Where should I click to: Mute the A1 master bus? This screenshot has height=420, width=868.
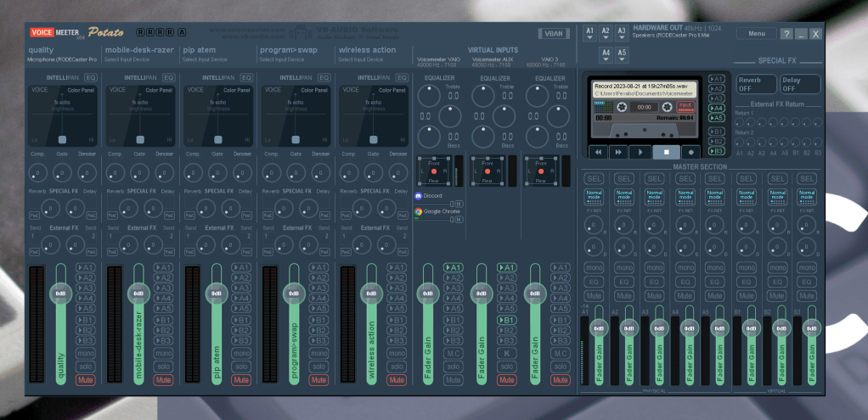click(x=594, y=296)
